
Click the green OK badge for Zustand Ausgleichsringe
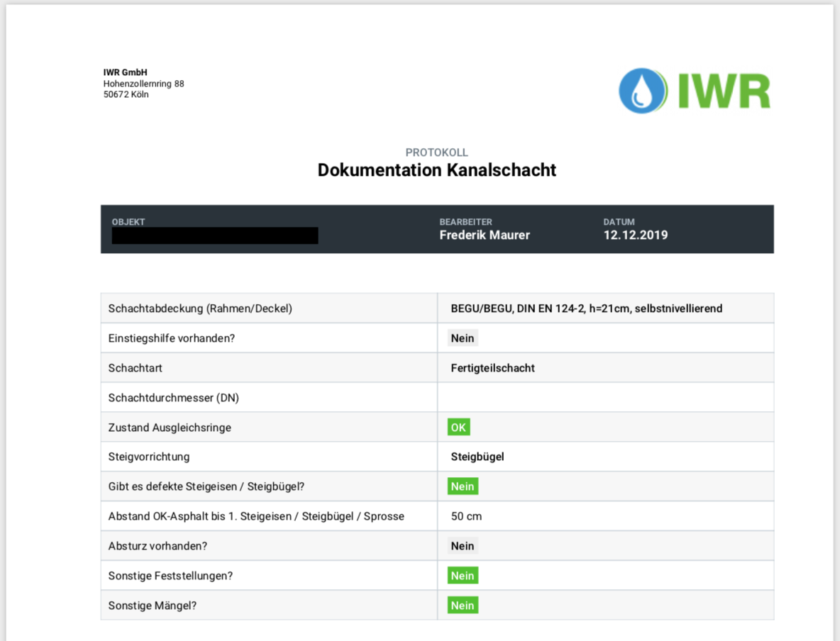(x=458, y=428)
